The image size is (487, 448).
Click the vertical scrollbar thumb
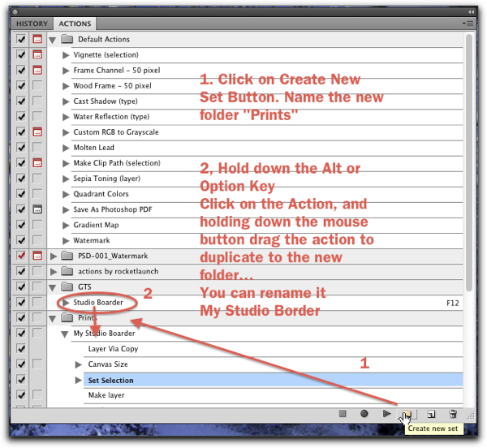[x=469, y=162]
